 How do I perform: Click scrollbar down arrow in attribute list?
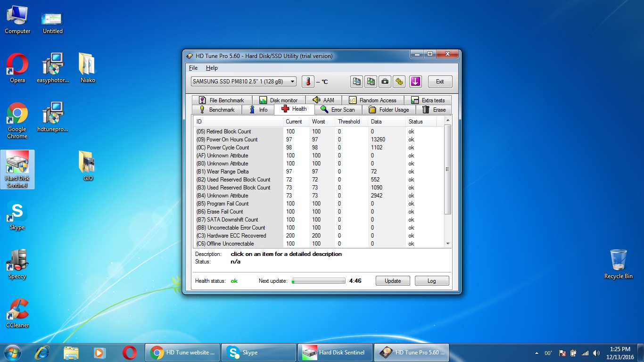[448, 244]
